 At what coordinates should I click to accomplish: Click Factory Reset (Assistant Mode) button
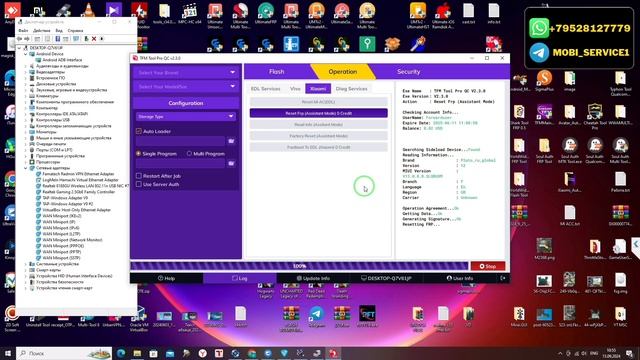(x=319, y=136)
